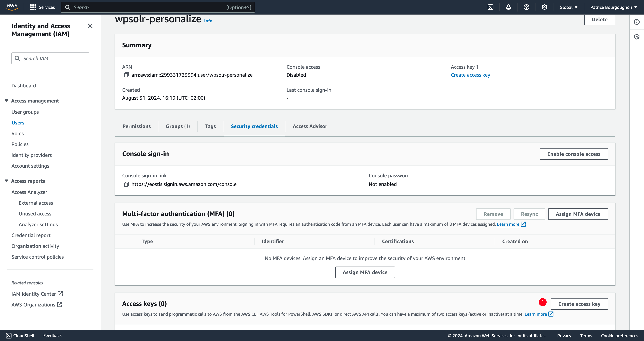Click the console sign-in URL text
Screen dimensions: 644x341
[x=184, y=184]
